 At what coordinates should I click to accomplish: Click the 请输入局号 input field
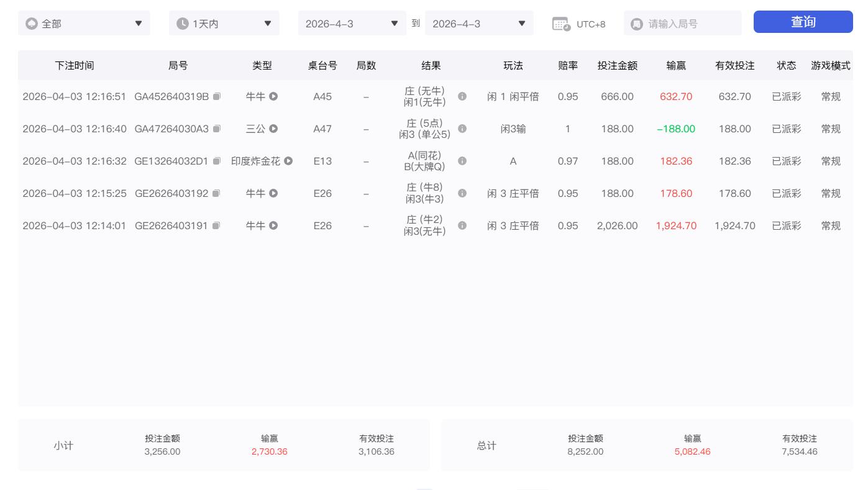(x=683, y=23)
